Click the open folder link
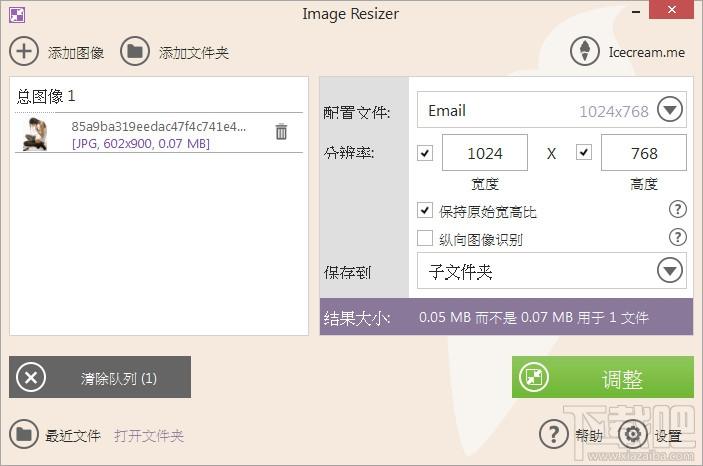Image resolution: width=703 pixels, height=466 pixels. (149, 435)
